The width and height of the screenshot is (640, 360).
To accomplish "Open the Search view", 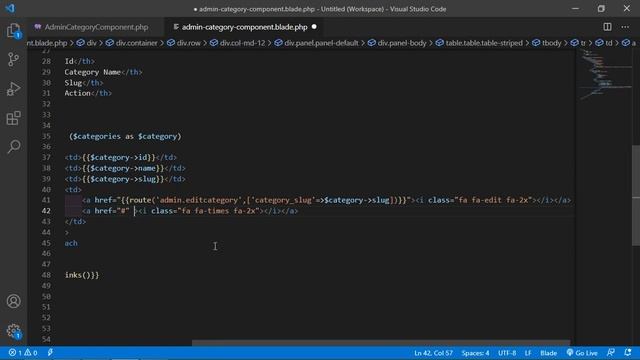I will [13, 147].
